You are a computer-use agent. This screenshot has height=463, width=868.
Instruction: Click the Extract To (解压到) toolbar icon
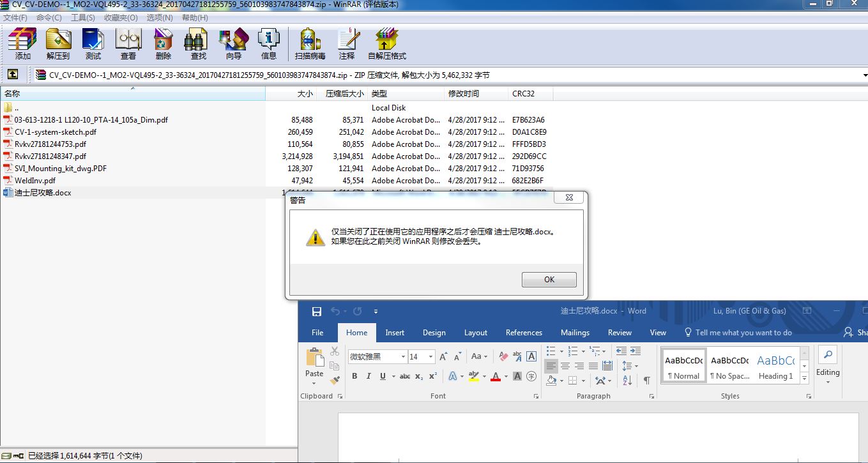58,43
